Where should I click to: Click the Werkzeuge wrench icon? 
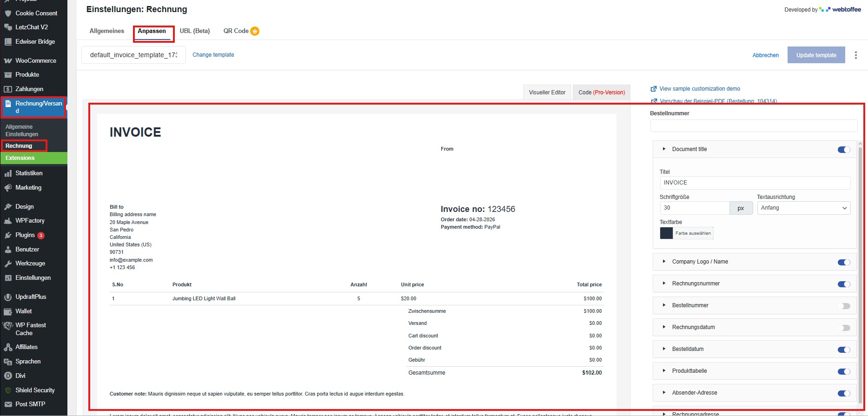[x=8, y=263]
